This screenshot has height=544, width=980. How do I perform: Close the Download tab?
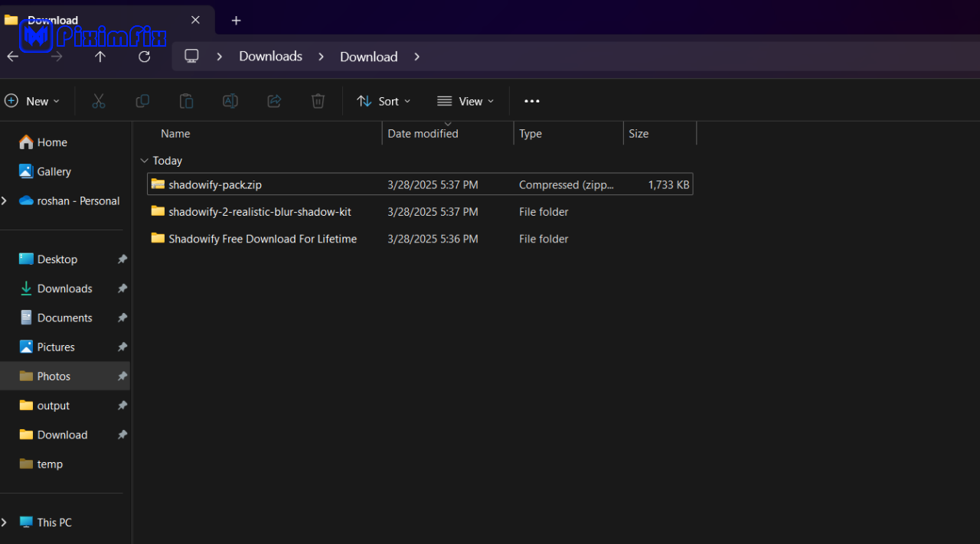pos(195,20)
